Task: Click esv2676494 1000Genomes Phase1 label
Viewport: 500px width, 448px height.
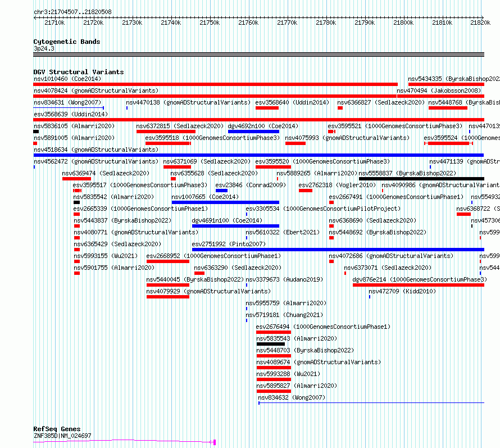Action: pyautogui.click(x=324, y=327)
